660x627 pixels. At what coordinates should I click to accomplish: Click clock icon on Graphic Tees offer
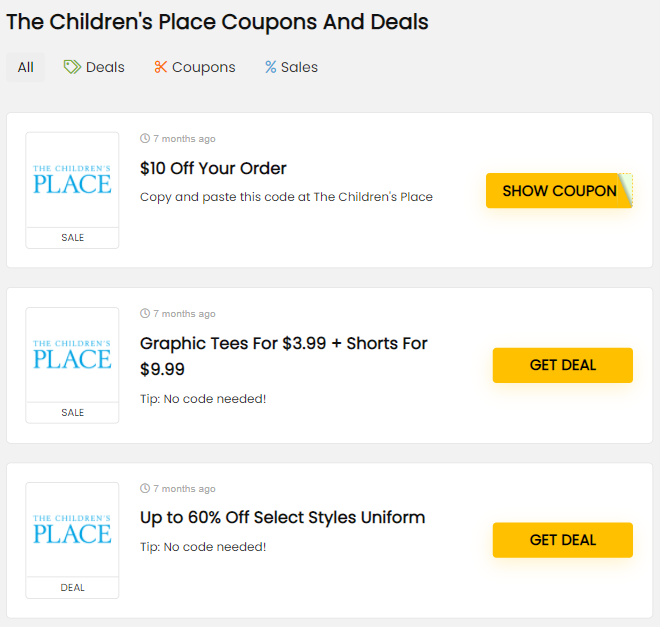(145, 314)
